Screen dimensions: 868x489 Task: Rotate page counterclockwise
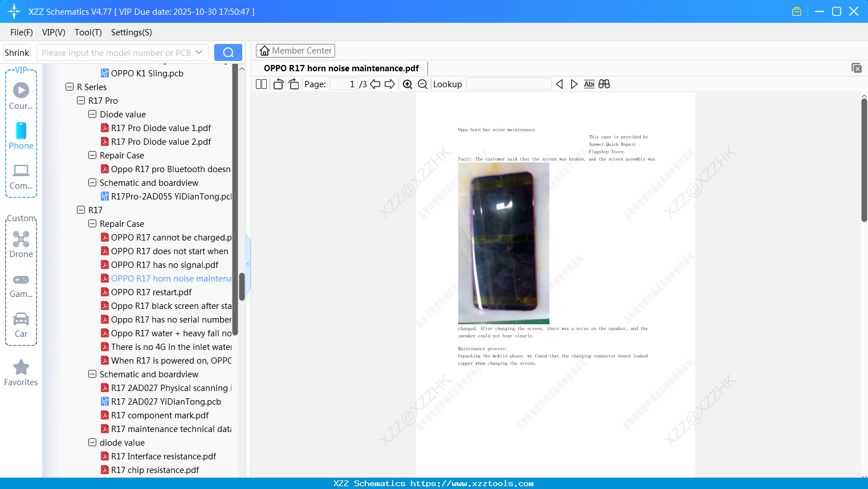[279, 84]
